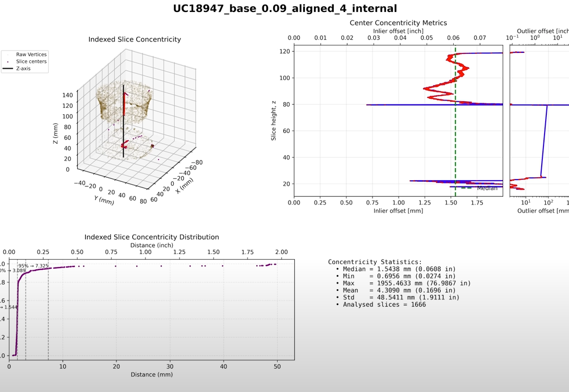Click the 95% → 7.325 annotation
This screenshot has width=569, height=392.
click(34, 266)
